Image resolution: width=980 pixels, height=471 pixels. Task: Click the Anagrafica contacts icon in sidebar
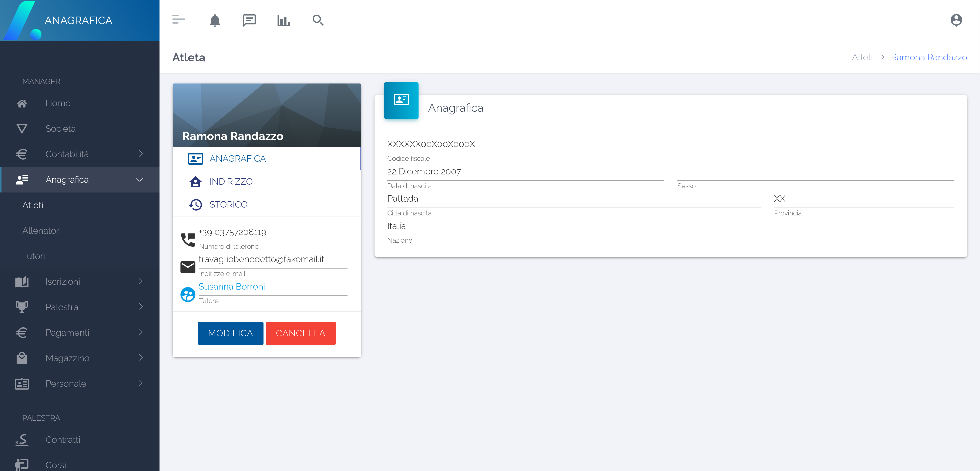coord(22,180)
